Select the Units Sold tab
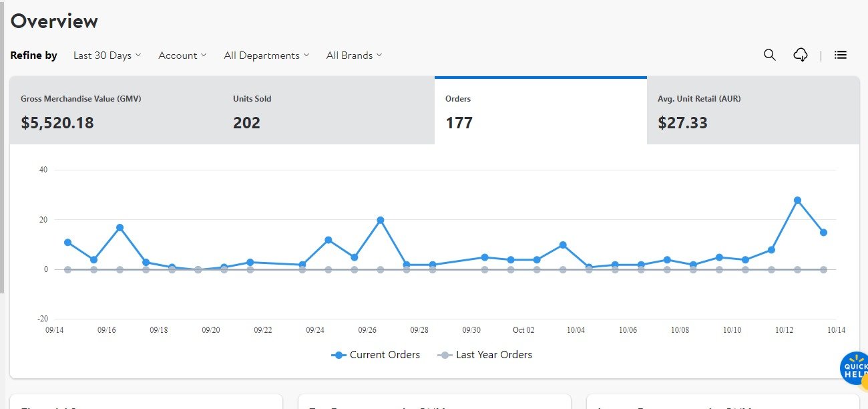 [328, 111]
